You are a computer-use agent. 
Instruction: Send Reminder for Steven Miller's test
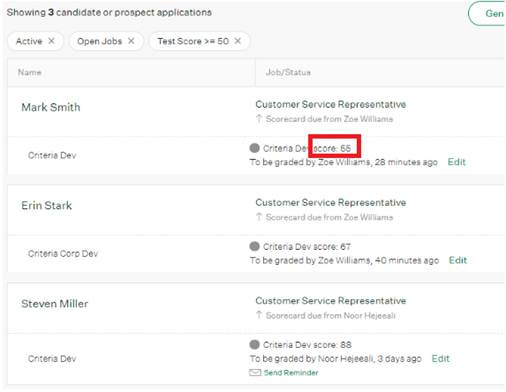(291, 373)
